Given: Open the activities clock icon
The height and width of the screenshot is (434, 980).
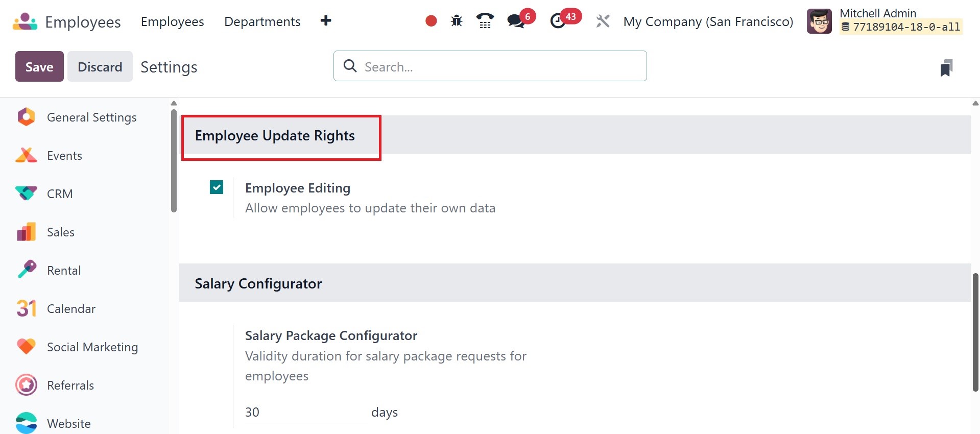Looking at the screenshot, I should pos(558,21).
